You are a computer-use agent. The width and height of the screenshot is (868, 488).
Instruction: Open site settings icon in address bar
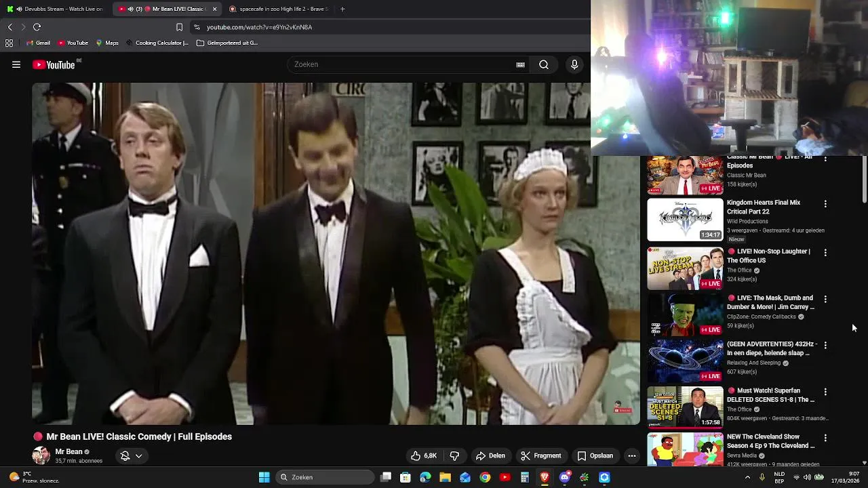(197, 27)
